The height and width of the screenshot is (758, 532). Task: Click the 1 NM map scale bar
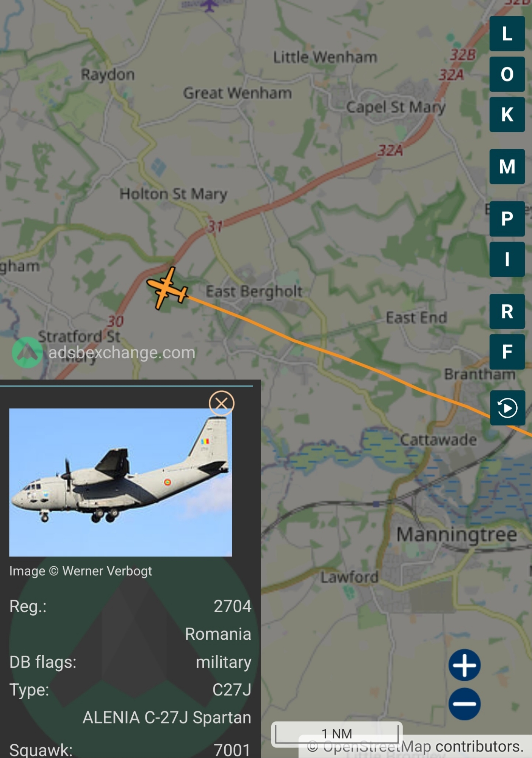point(337,734)
